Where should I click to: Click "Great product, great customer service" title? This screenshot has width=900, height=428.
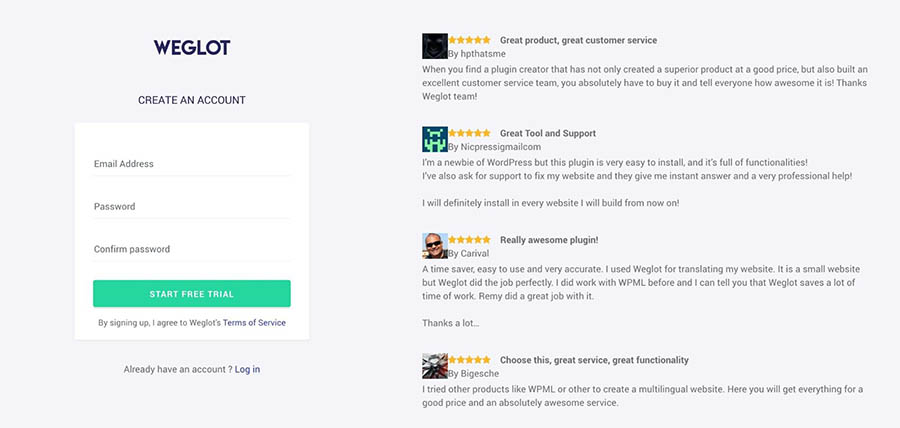pos(578,41)
